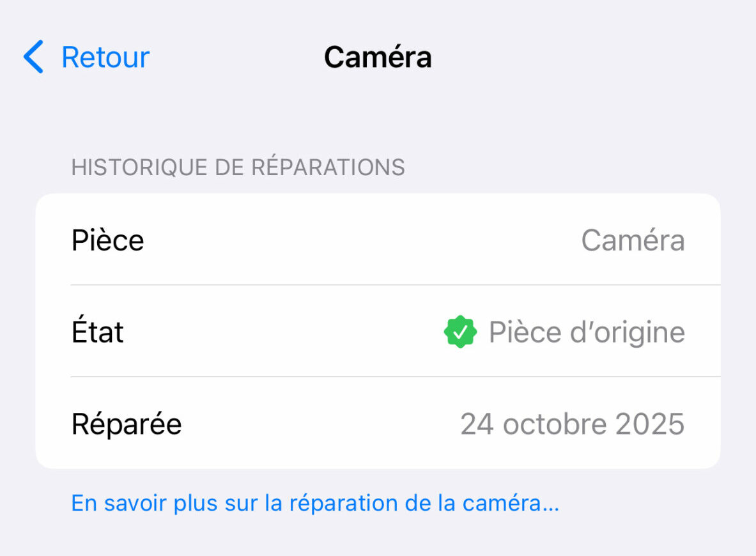Click the separator between Pièce and État

click(x=395, y=285)
